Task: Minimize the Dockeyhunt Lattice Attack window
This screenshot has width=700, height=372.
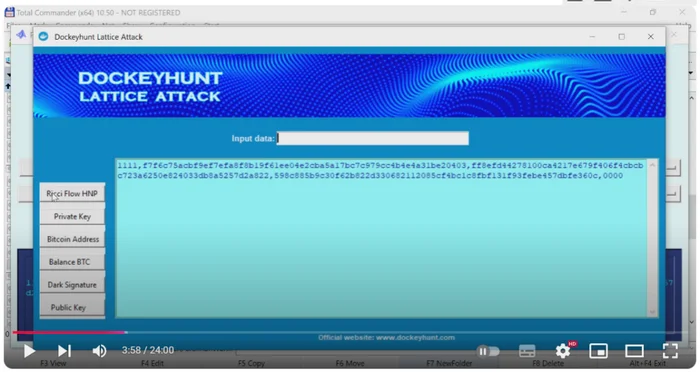Action: pyautogui.click(x=592, y=37)
